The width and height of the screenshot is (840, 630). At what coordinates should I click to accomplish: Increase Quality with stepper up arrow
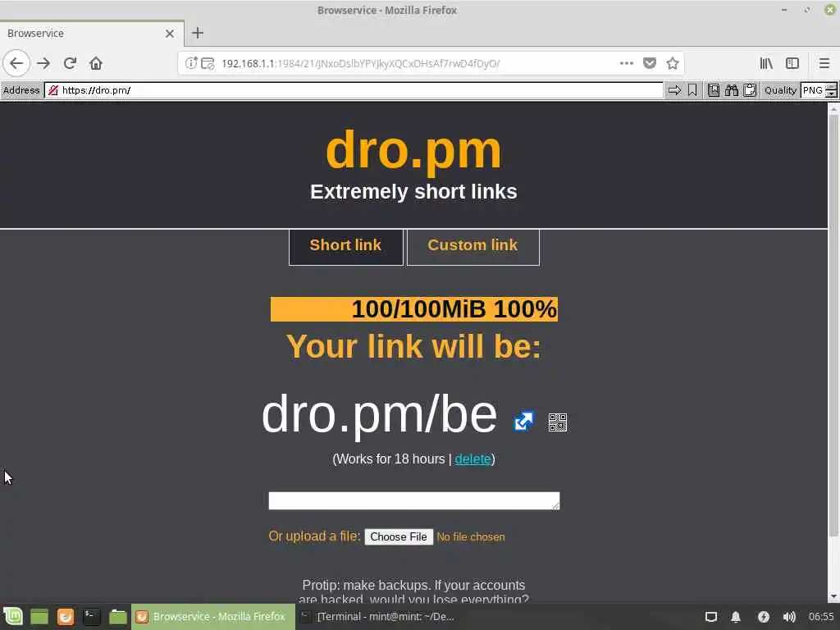(831, 86)
